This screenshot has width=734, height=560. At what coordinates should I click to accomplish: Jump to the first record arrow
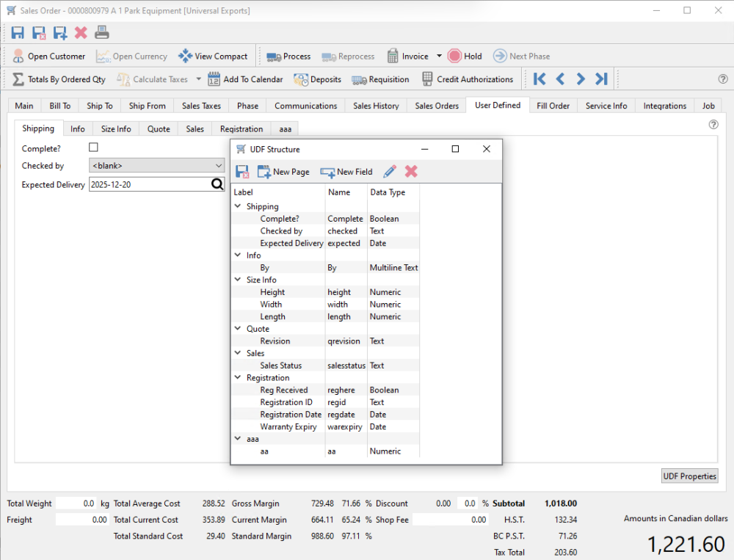[x=539, y=79]
